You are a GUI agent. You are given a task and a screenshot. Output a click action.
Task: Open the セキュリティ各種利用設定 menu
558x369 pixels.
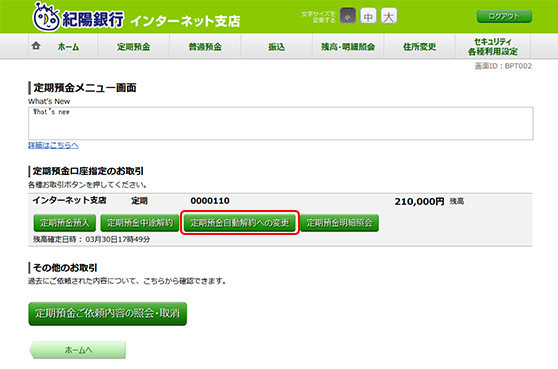[493, 47]
